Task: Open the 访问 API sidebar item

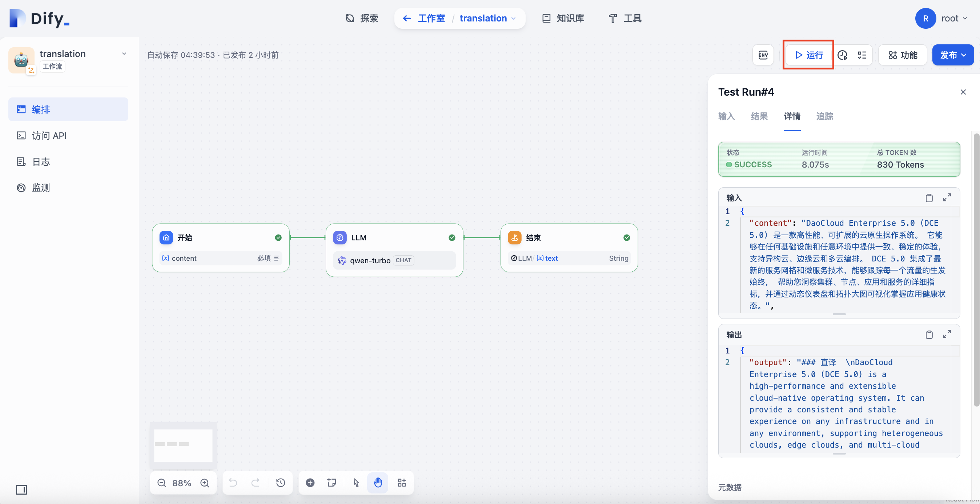Action: click(x=49, y=136)
